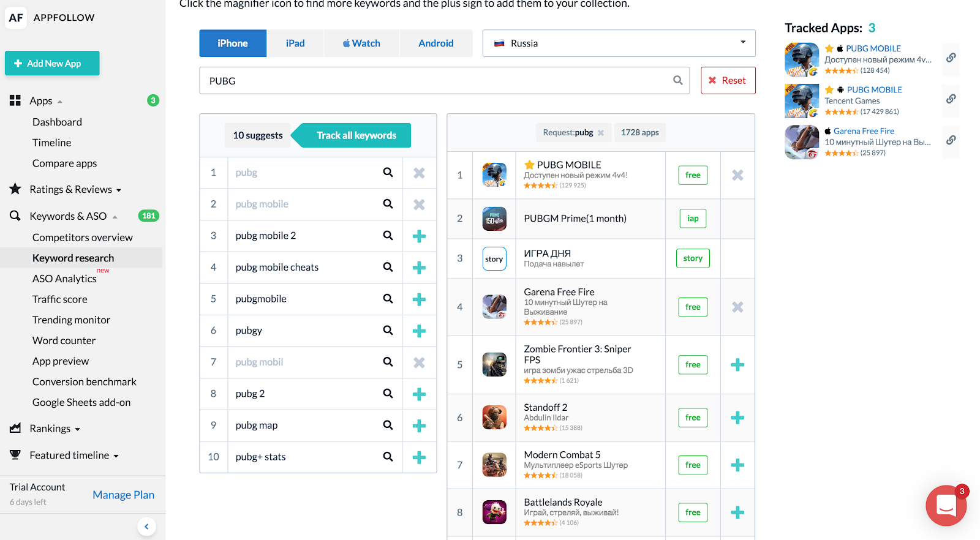Image resolution: width=980 pixels, height=540 pixels.
Task: Open link icon for tracked Garena Free Fire
Action: click(x=951, y=140)
